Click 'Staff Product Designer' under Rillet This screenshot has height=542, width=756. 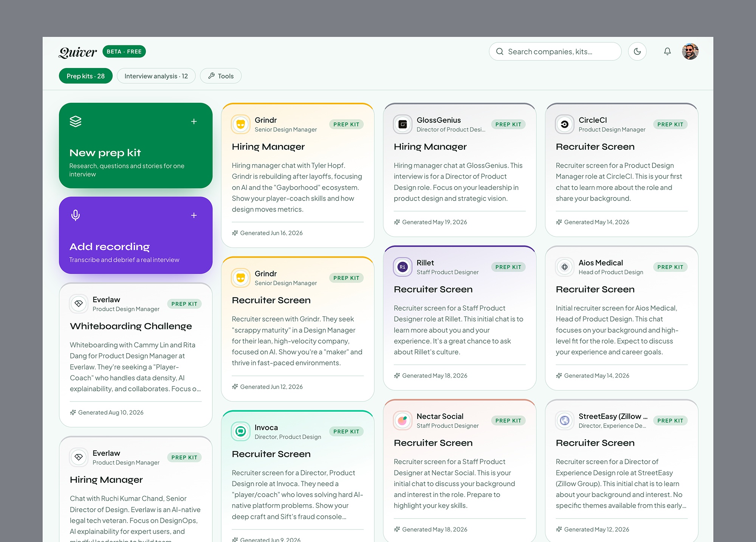(448, 272)
